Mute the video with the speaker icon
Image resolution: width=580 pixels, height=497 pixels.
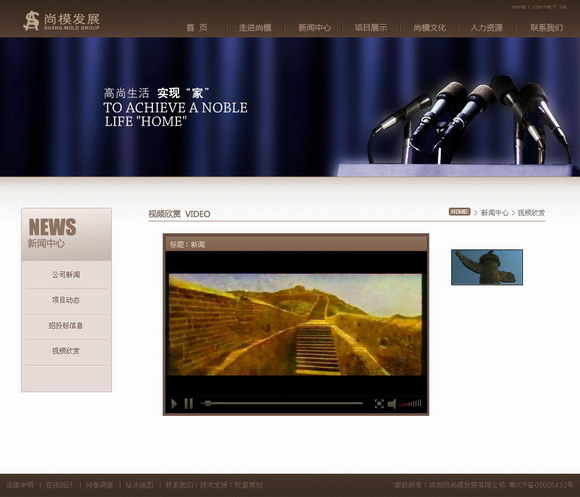[392, 404]
